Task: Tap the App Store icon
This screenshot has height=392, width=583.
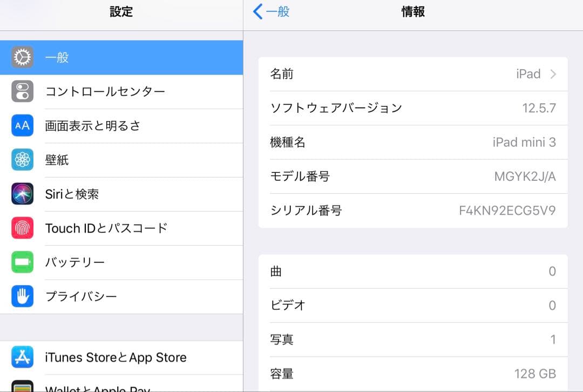Action: (22, 357)
